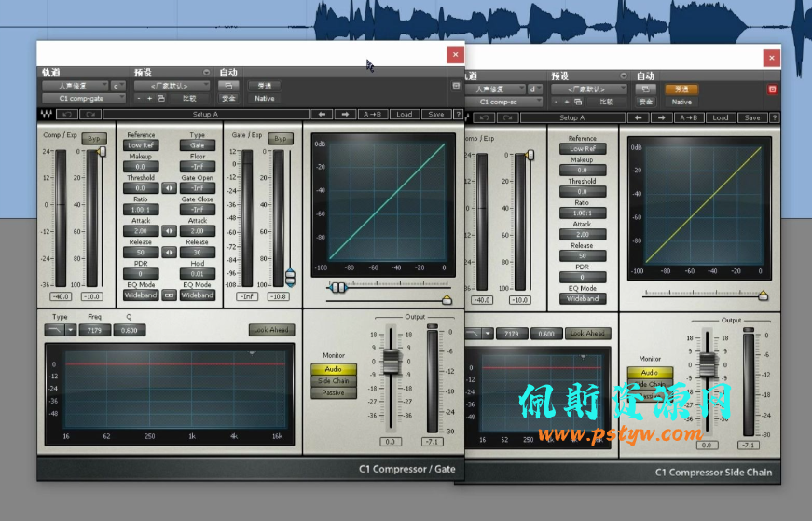Open track name dropdown in comp-gate window
The width and height of the screenshot is (812, 521).
[76, 86]
